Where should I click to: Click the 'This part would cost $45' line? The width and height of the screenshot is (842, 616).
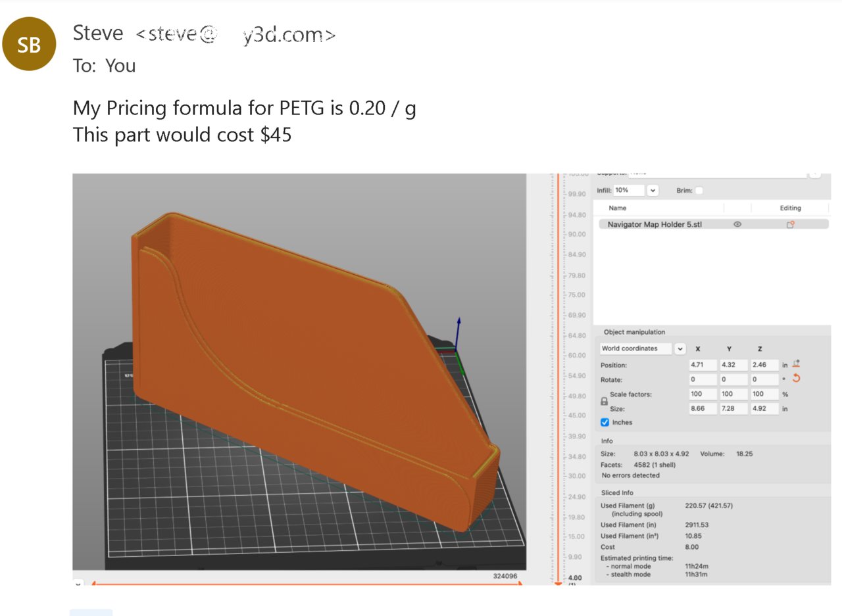point(182,135)
